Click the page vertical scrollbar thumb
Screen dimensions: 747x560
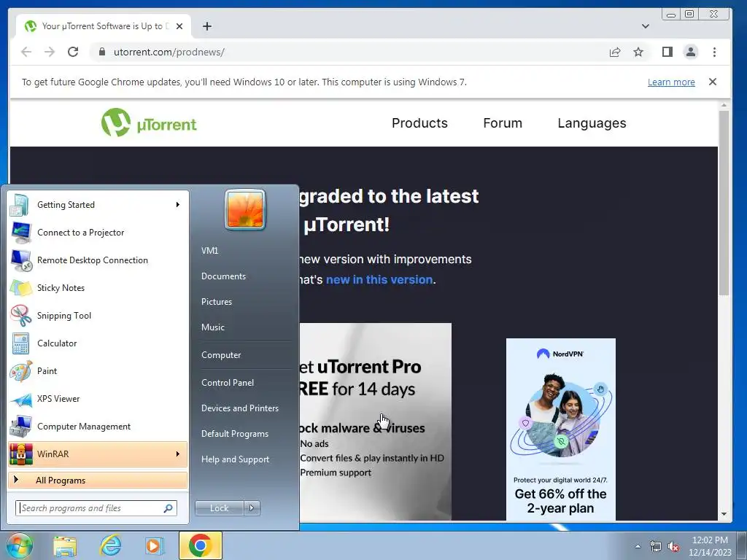coord(724,203)
